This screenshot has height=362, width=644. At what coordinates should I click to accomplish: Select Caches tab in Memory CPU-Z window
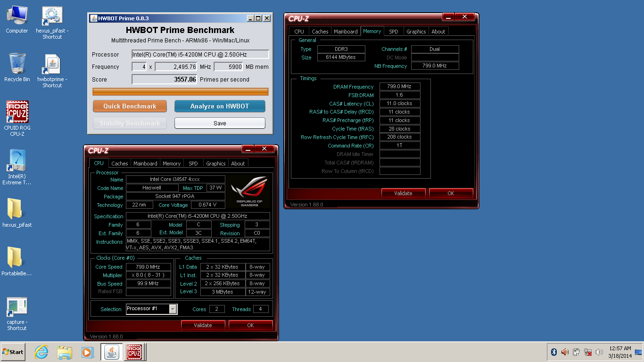pos(320,32)
